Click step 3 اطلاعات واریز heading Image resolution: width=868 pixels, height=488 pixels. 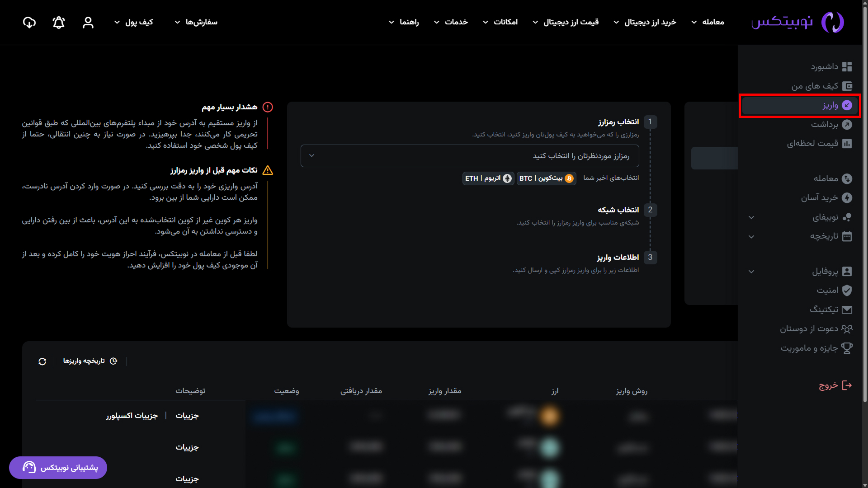tap(618, 258)
